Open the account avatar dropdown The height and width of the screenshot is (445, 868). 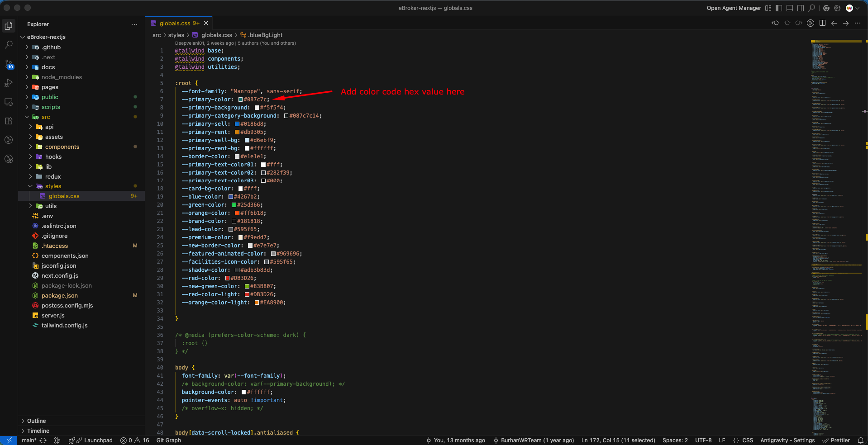(852, 8)
